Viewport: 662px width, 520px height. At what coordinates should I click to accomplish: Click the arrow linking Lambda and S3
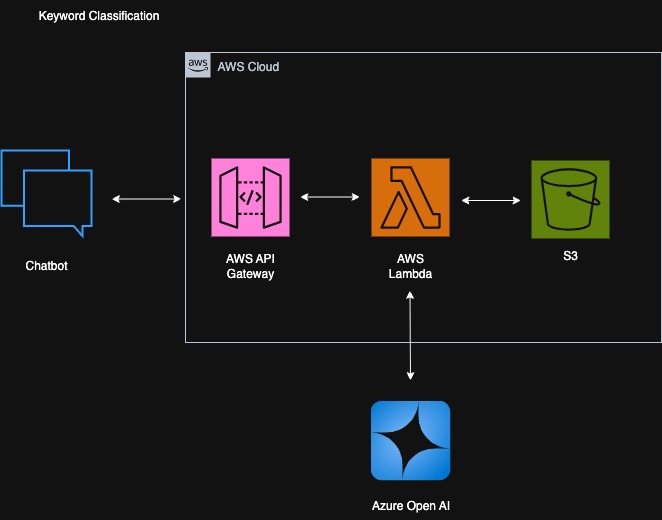(490, 200)
